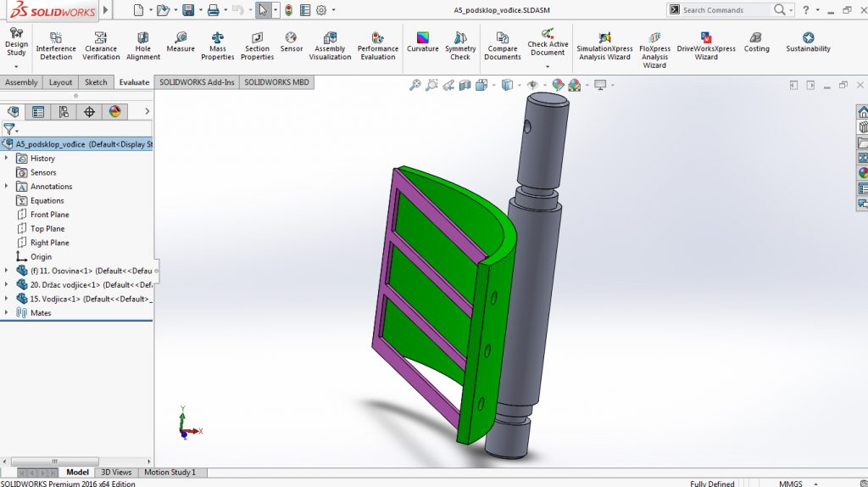Screen dimensions: 868x487
Task: Open the DisplayManager panel tab
Action: coord(114,112)
